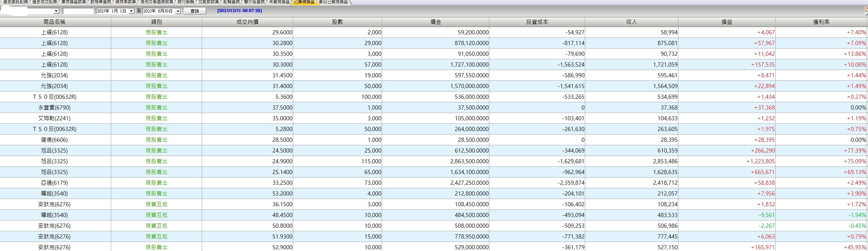Screen dimensions: 868x251
Task: Click the +1,223,805 profit cell
Action: [727, 161]
